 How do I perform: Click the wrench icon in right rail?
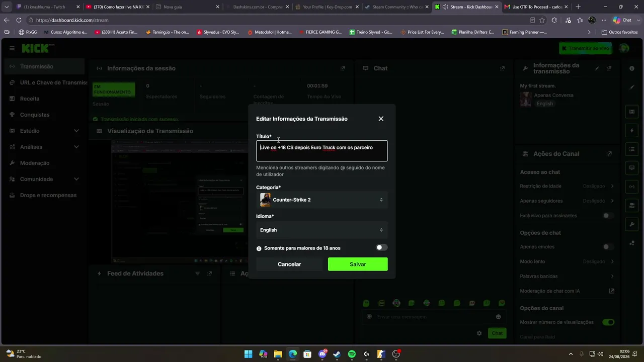(632, 224)
